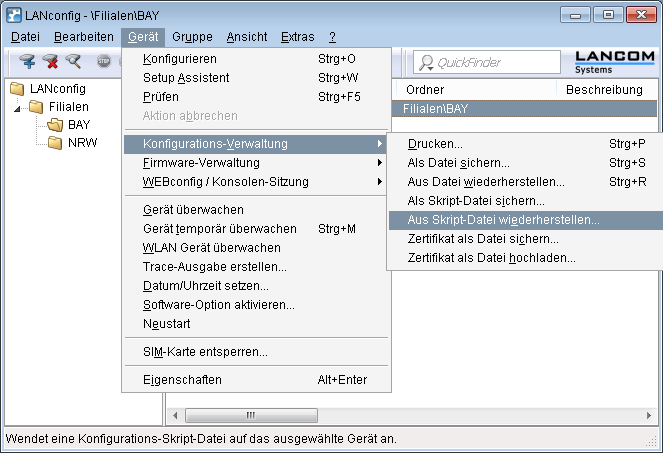
Task: Select the NRW folder in tree
Action: (82, 143)
